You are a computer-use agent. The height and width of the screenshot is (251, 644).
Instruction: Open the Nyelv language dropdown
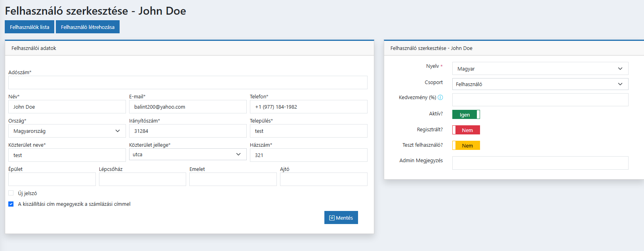tap(540, 69)
